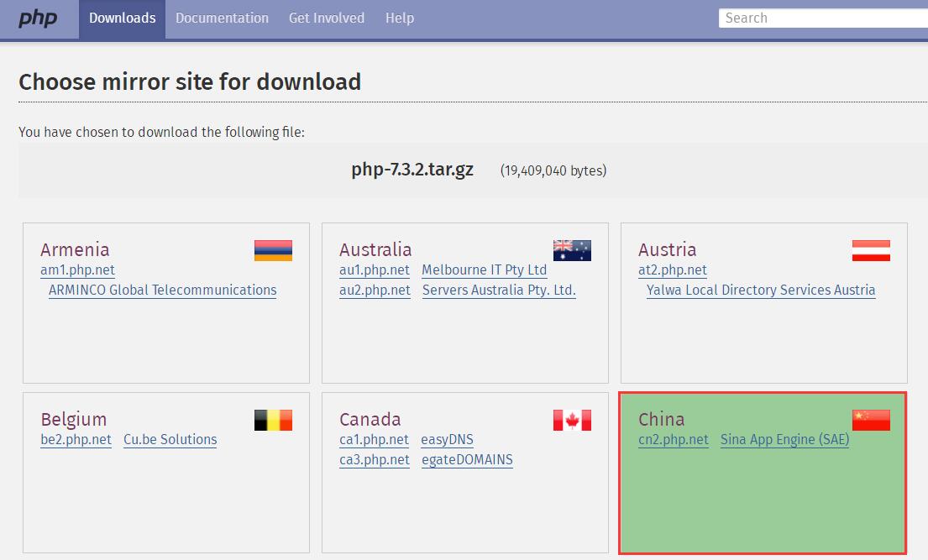Open Sina App Engine (SAE) link

tap(784, 440)
